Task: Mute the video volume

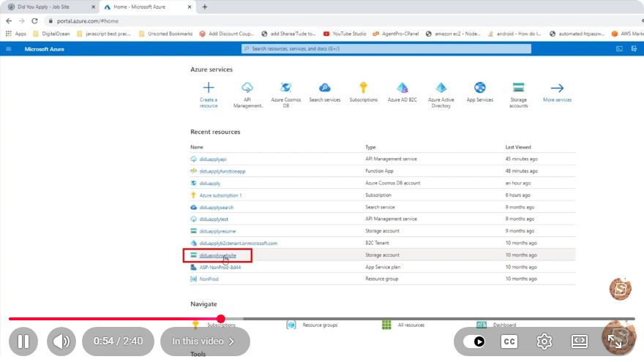Action: click(x=61, y=342)
